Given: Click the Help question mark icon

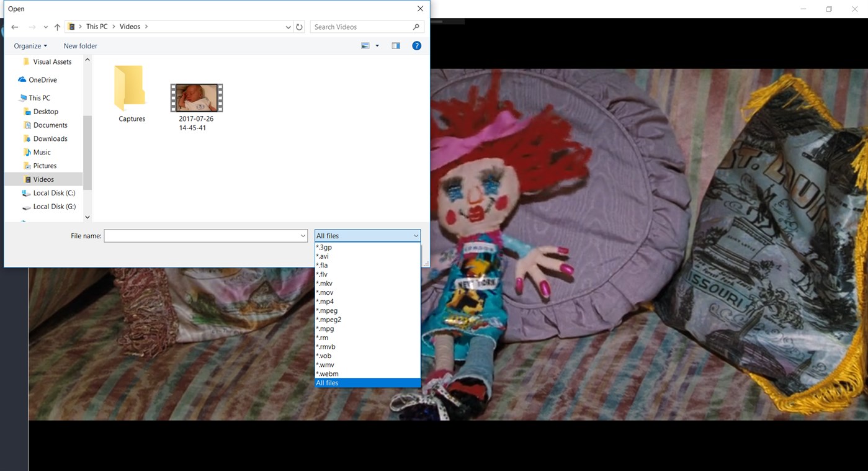Looking at the screenshot, I should click(416, 45).
